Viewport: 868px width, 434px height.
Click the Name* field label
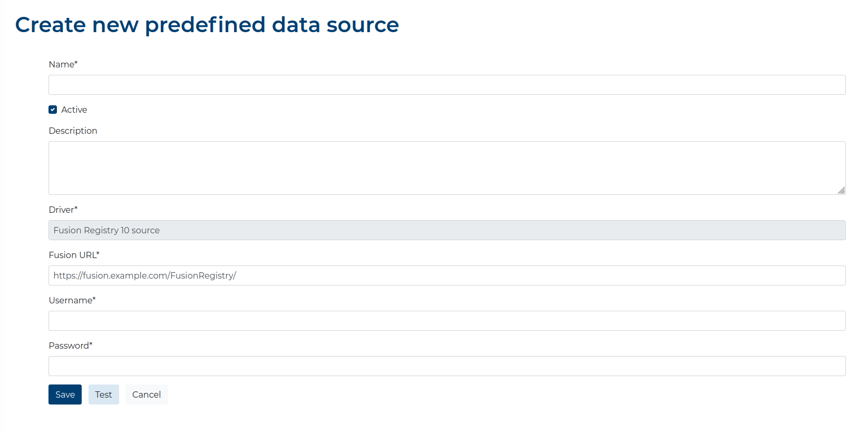pyautogui.click(x=63, y=64)
